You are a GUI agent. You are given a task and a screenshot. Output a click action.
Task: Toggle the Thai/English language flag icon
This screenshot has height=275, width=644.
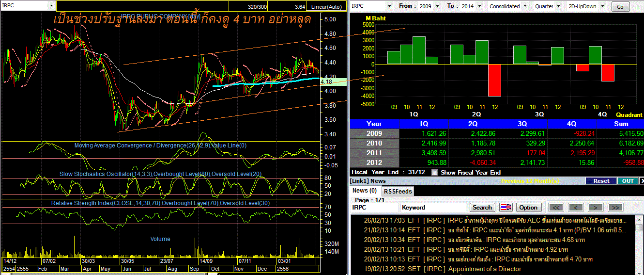pyautogui.click(x=506, y=207)
